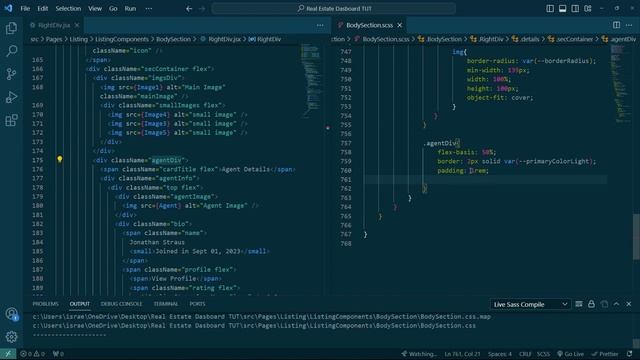
Task: Toggle Secondary Side Bar layout icon
Action: coord(575,8)
